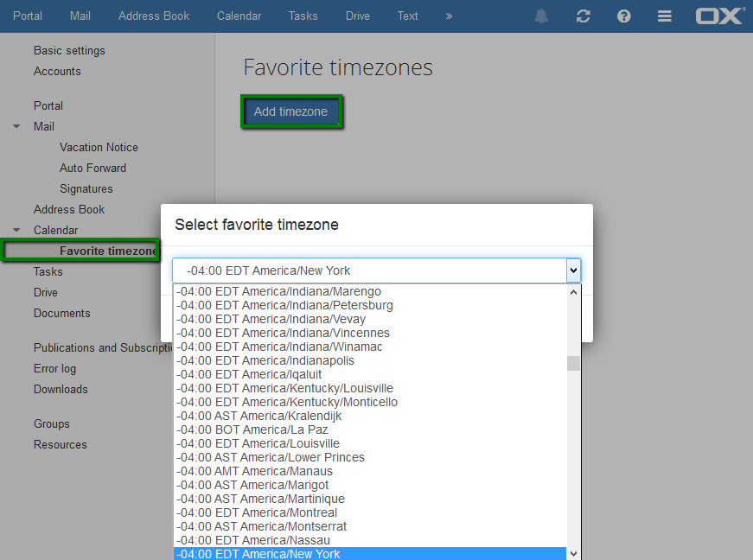Collapse the Mail settings tree node

click(16, 126)
